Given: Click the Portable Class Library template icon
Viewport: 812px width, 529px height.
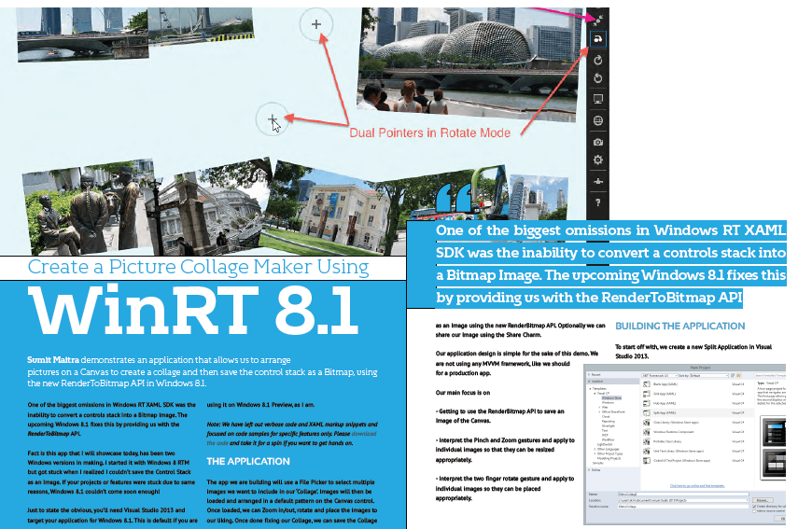Looking at the screenshot, I should point(647,441).
